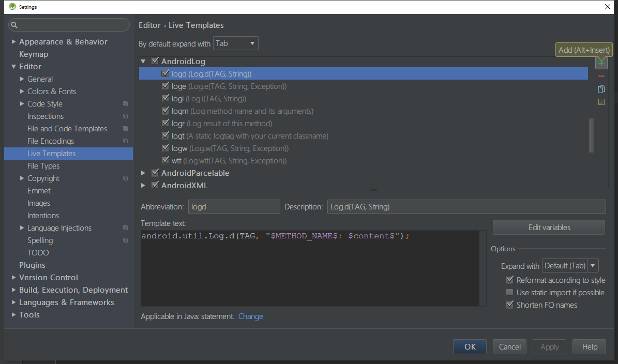Uncheck the logd template checkbox
This screenshot has height=364, width=618.
tap(165, 73)
